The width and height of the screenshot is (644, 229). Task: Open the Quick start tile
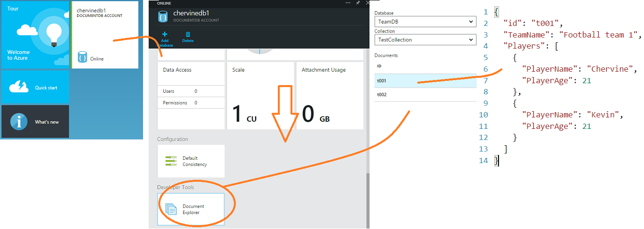[35, 87]
